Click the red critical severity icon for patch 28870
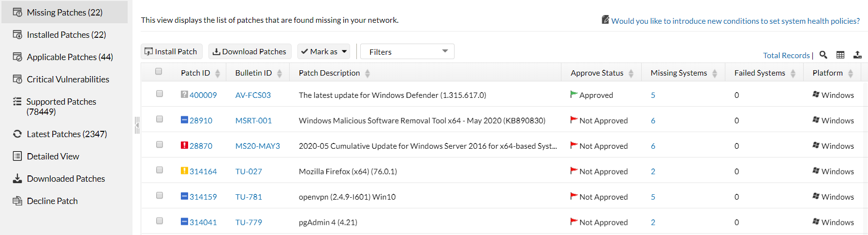This screenshot has width=868, height=235. point(184,145)
